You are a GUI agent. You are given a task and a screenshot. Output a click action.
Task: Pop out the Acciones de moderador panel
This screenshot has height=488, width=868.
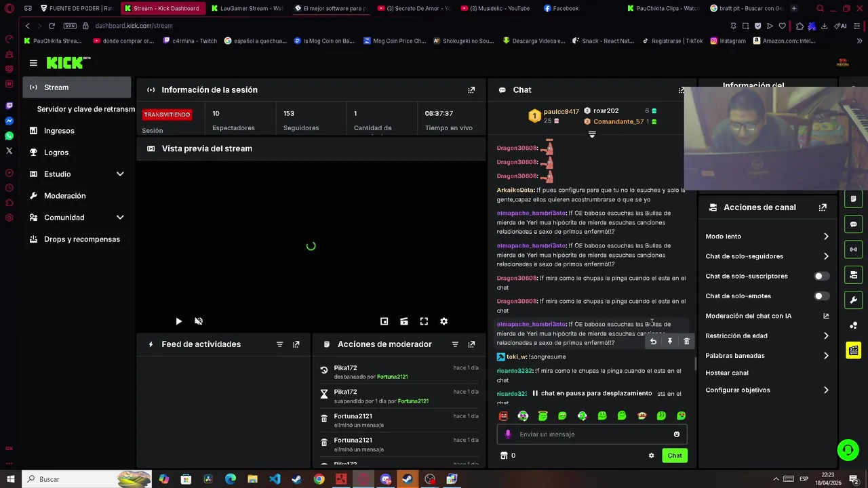click(x=471, y=344)
